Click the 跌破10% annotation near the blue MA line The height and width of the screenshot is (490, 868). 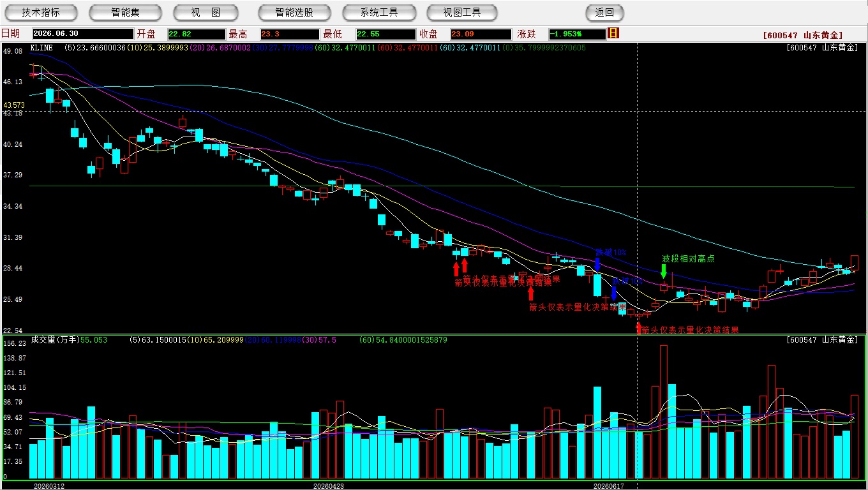pyautogui.click(x=611, y=252)
